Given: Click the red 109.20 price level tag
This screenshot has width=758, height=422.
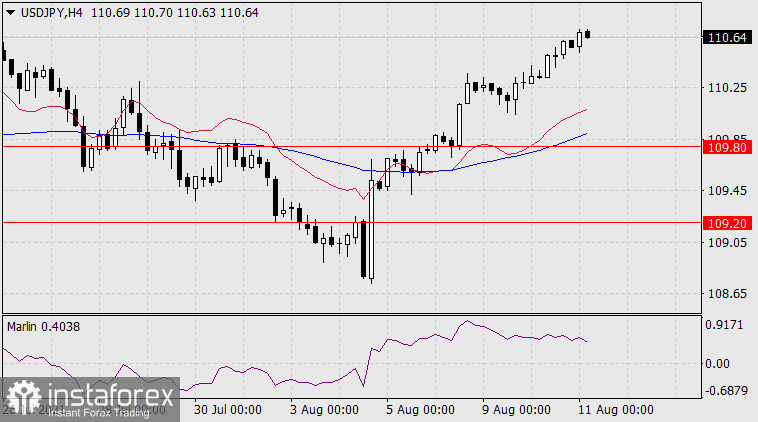Looking at the screenshot, I should (x=727, y=222).
